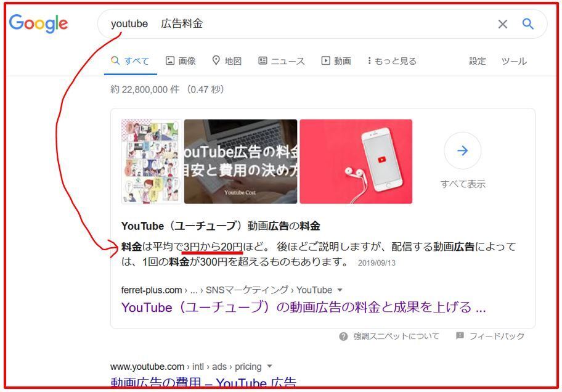Click the snippet date 2019/09/13
The image size is (562, 392).
coord(377,263)
